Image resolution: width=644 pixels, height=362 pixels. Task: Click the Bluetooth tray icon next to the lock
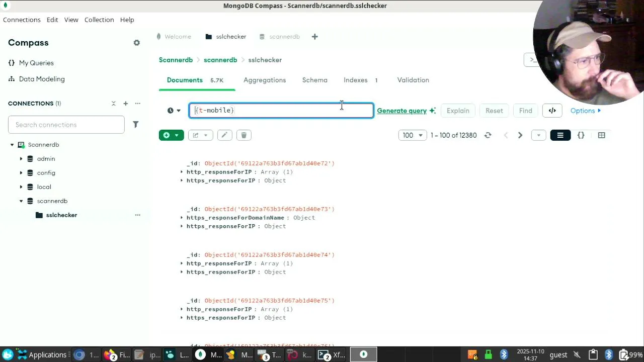[x=504, y=355]
